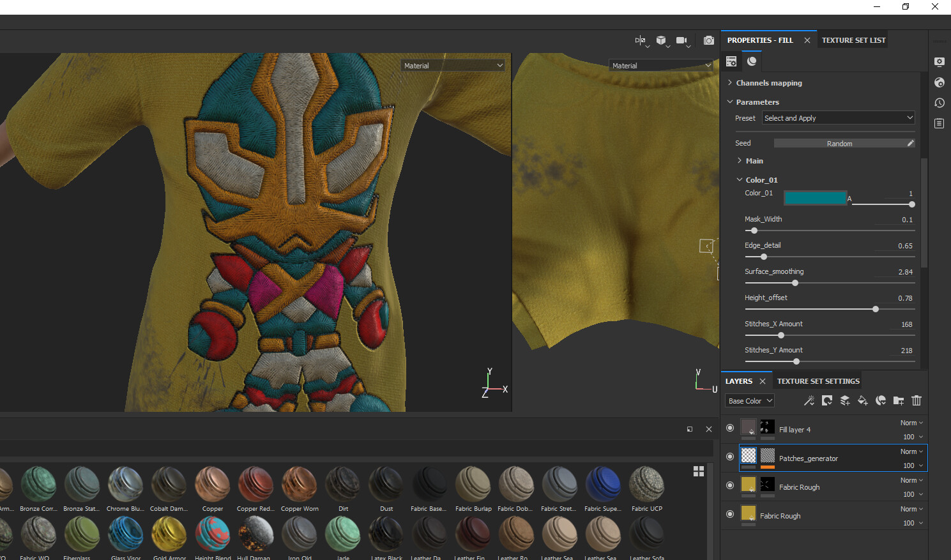The height and width of the screenshot is (560, 951).
Task: Open the Log clipboard icon in right sidebar
Action: [939, 123]
